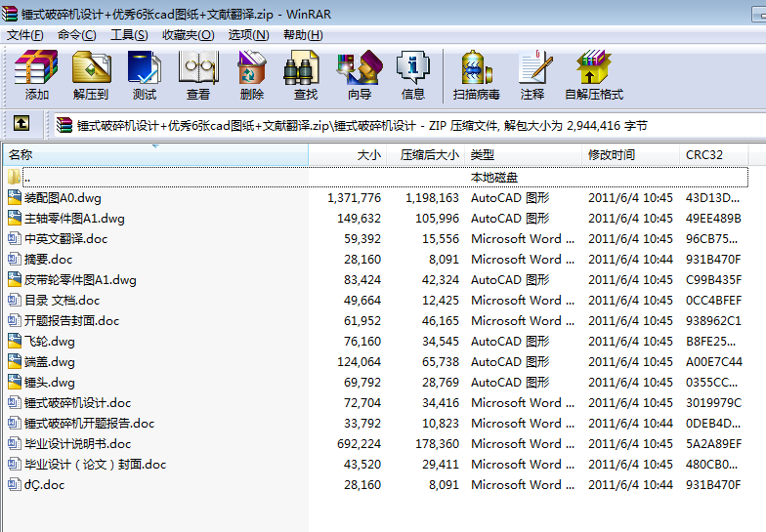766x532 pixels.
Task: Click the file icon of 装配图A0.dwg
Action: click(x=15, y=197)
